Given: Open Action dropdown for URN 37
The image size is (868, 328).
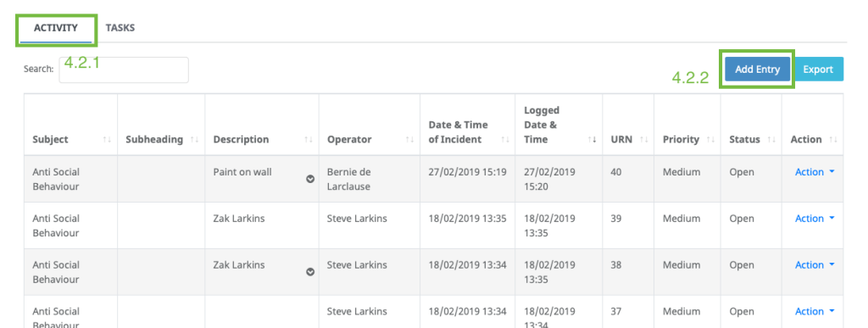Looking at the screenshot, I should (815, 311).
